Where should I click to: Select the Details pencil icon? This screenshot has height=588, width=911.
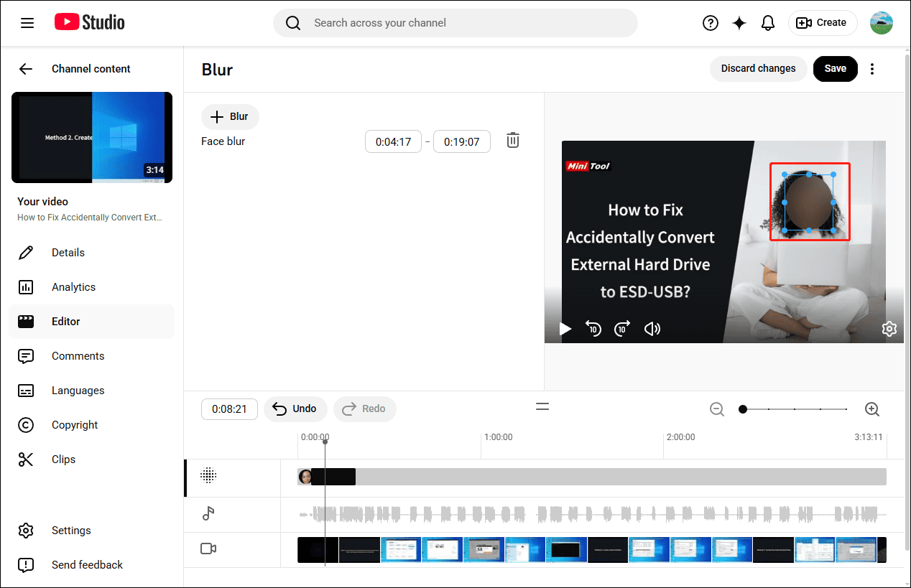coord(26,252)
